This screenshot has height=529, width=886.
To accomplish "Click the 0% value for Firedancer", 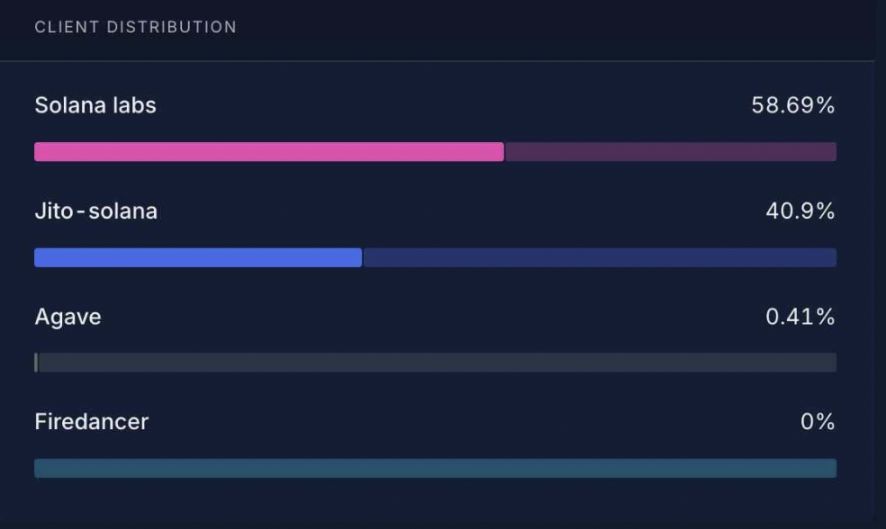I will point(818,422).
